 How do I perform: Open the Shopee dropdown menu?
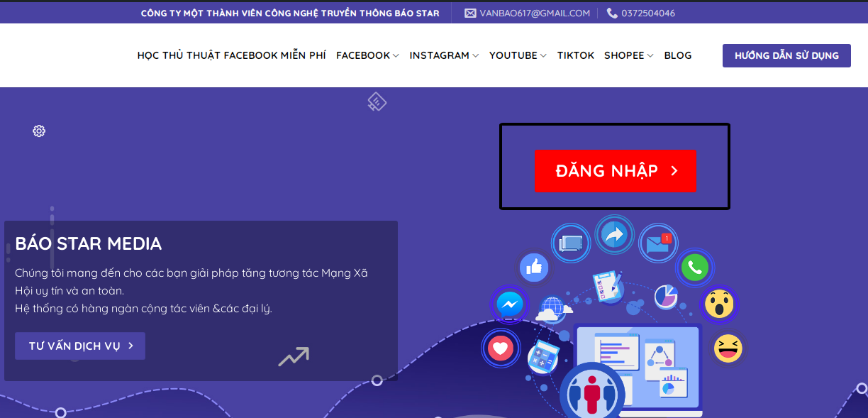click(628, 55)
